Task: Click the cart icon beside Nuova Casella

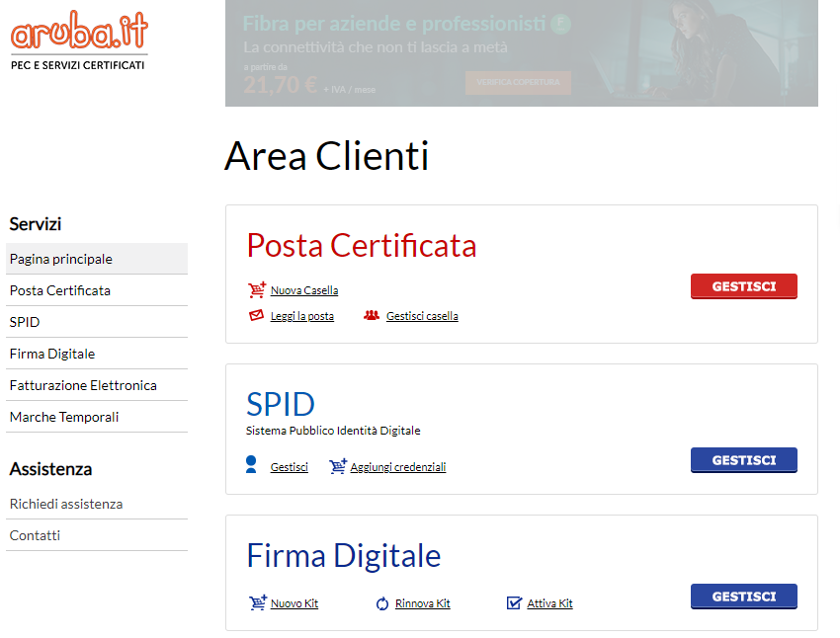Action: [257, 289]
